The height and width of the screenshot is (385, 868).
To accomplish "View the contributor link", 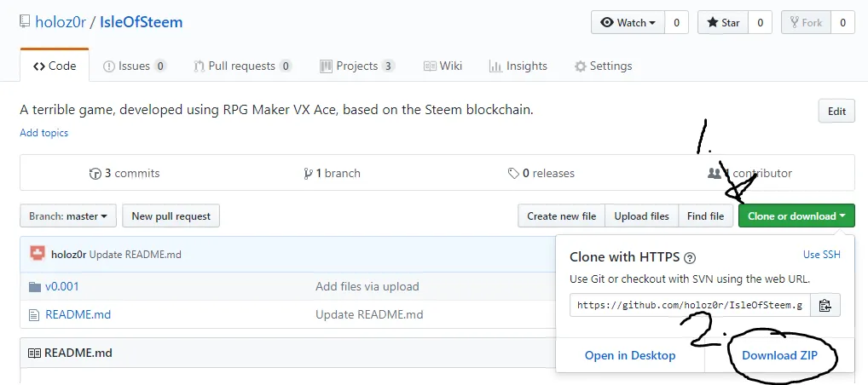I will pos(749,173).
